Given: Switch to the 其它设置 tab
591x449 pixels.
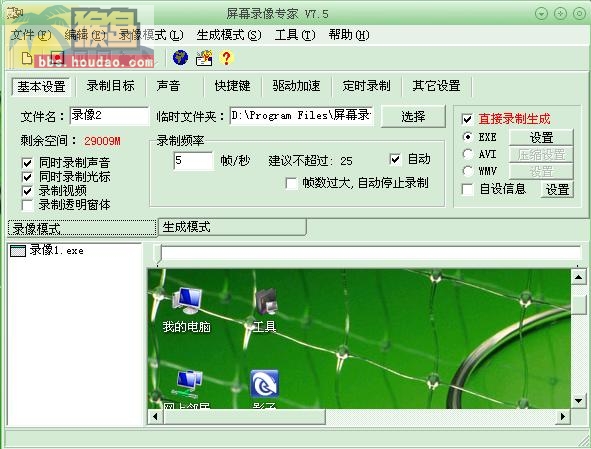Looking at the screenshot, I should tap(436, 86).
